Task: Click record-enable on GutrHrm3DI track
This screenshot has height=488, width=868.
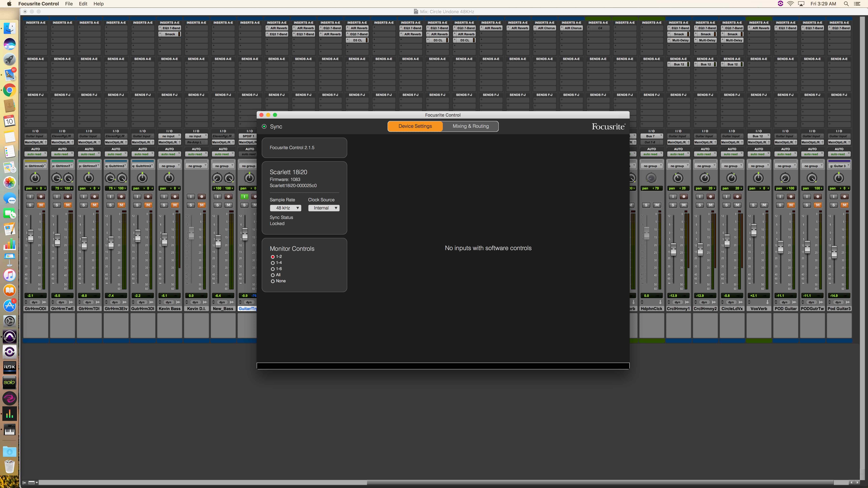Action: pos(148,196)
